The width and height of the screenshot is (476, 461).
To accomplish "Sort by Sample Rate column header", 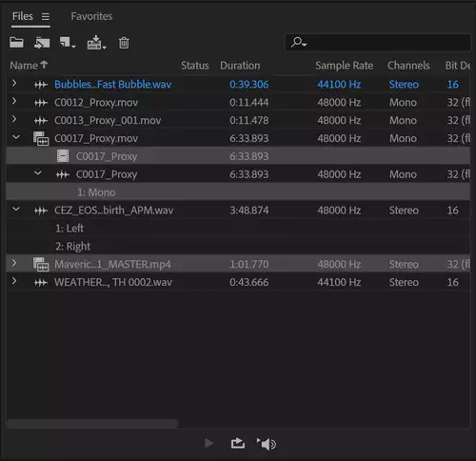I will [x=344, y=66].
